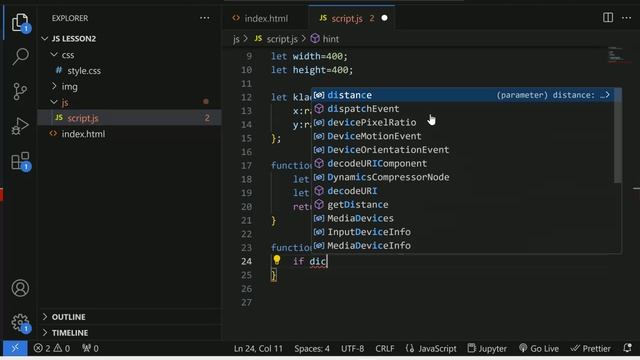
Task: Click the suggestion list scrollbar
Action: pyautogui.click(x=618, y=136)
